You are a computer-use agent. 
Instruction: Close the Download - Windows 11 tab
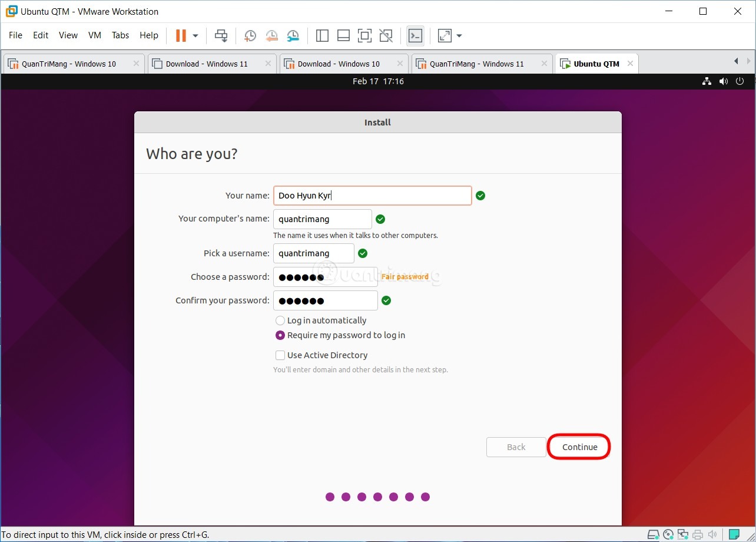[x=268, y=64]
